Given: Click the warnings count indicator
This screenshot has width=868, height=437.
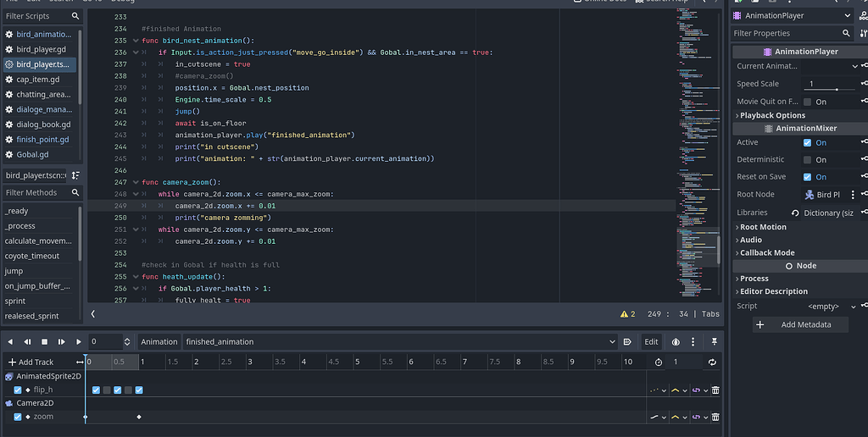Looking at the screenshot, I should click(628, 314).
